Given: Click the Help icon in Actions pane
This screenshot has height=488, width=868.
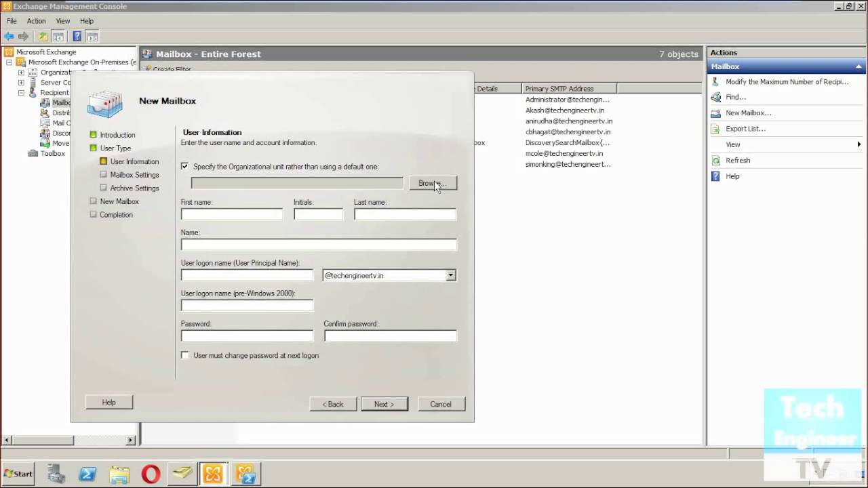Looking at the screenshot, I should click(715, 176).
